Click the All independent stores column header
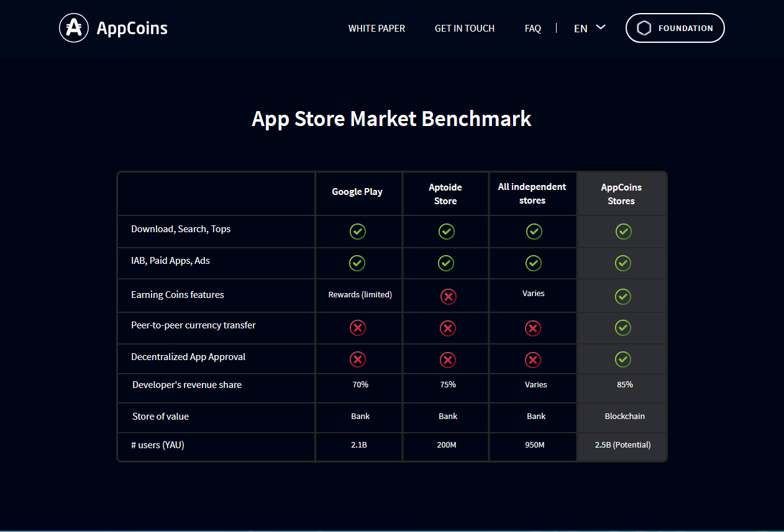 (x=532, y=194)
